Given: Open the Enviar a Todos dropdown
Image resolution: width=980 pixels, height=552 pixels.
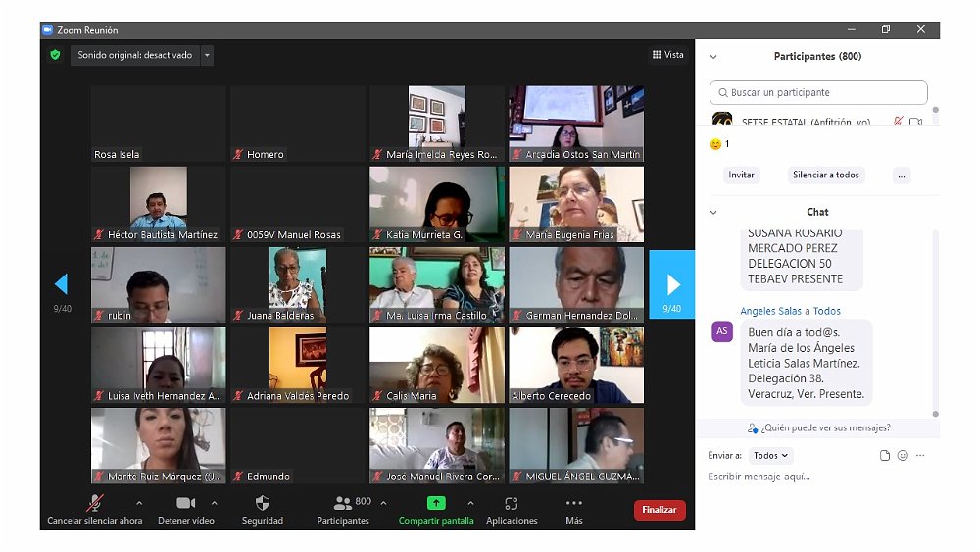Looking at the screenshot, I should pyautogui.click(x=770, y=456).
